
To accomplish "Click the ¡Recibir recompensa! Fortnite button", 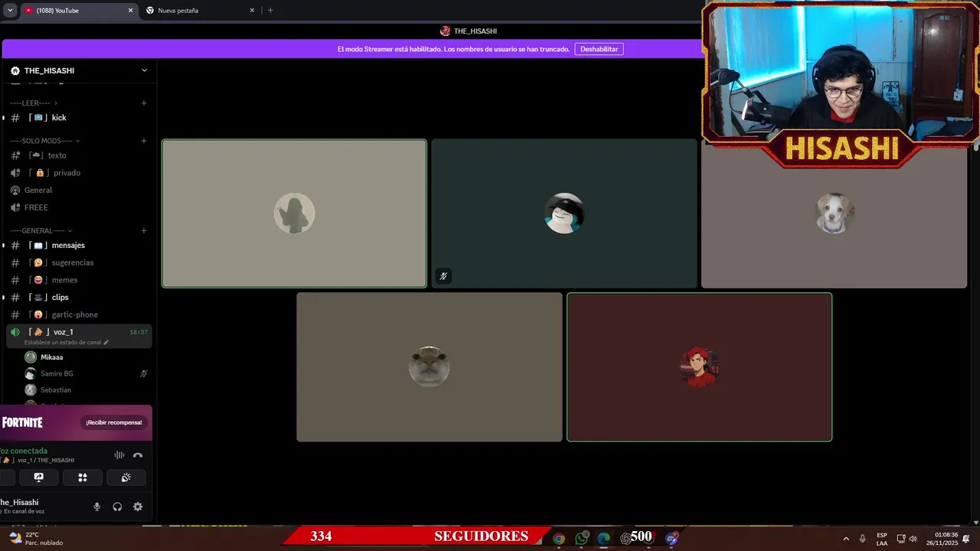I will coord(114,422).
